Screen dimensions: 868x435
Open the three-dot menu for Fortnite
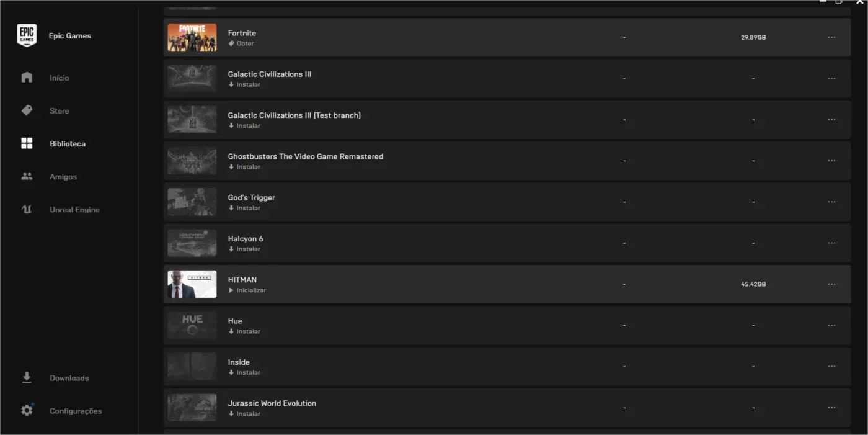point(831,37)
